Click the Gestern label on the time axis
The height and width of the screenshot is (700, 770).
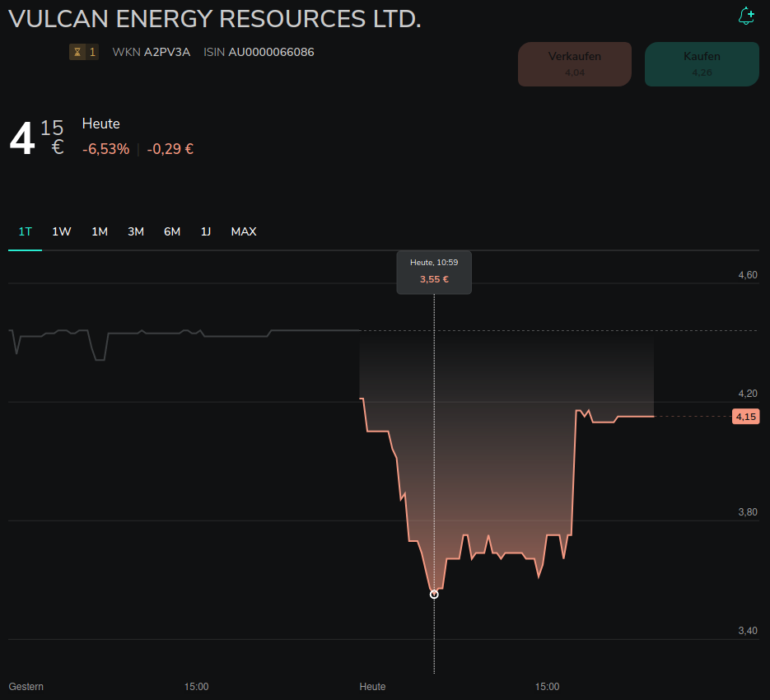26,686
